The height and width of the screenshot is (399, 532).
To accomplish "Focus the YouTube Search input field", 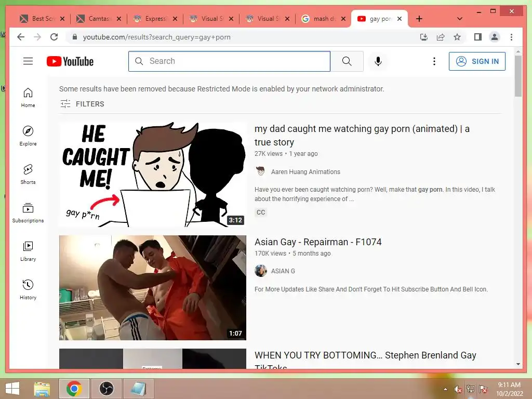I will 229,61.
